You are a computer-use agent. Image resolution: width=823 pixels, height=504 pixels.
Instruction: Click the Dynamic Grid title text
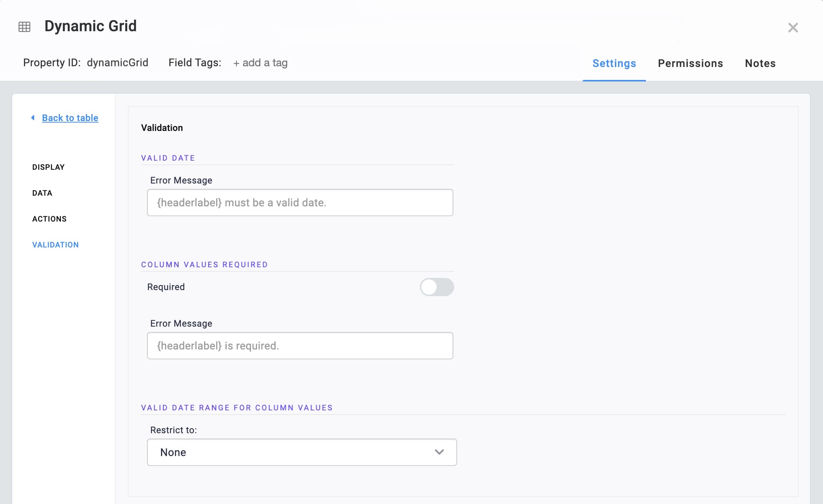pos(91,26)
